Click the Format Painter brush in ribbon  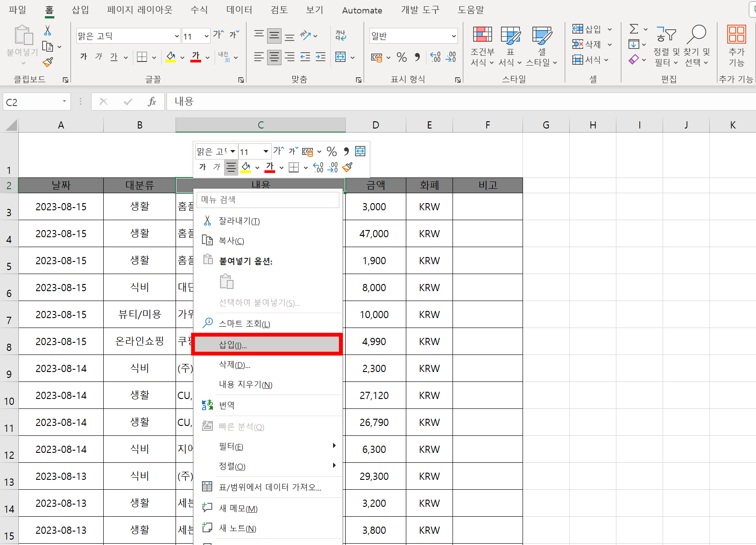(48, 62)
